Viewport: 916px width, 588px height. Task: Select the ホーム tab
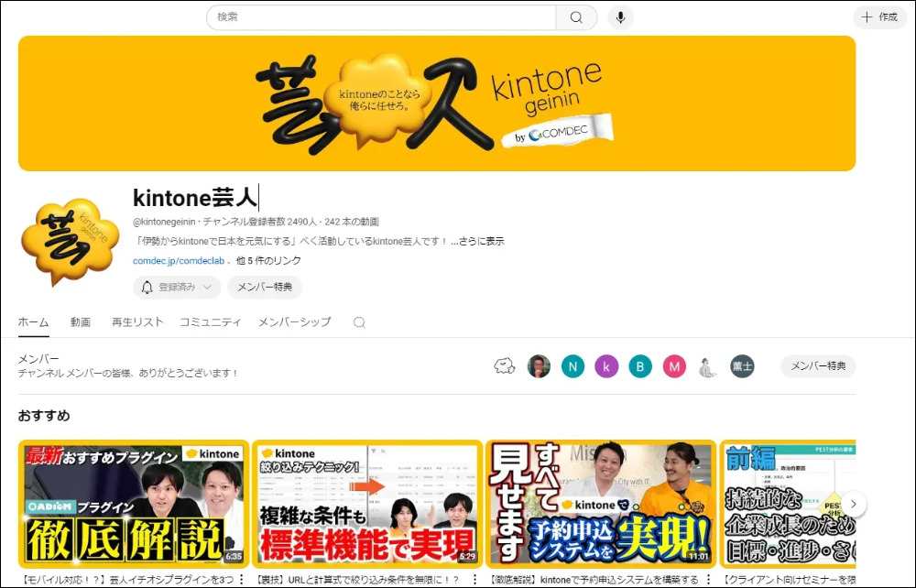click(x=33, y=322)
